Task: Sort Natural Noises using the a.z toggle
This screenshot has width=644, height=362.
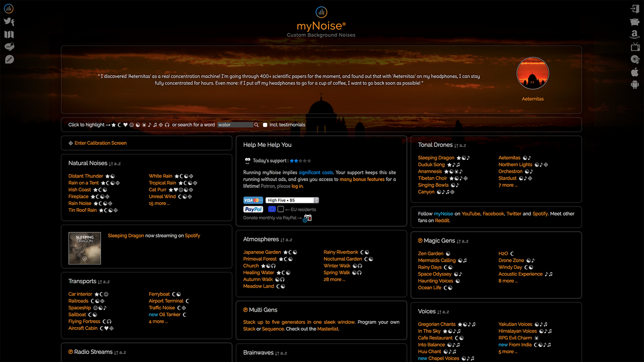Action: (x=116, y=164)
